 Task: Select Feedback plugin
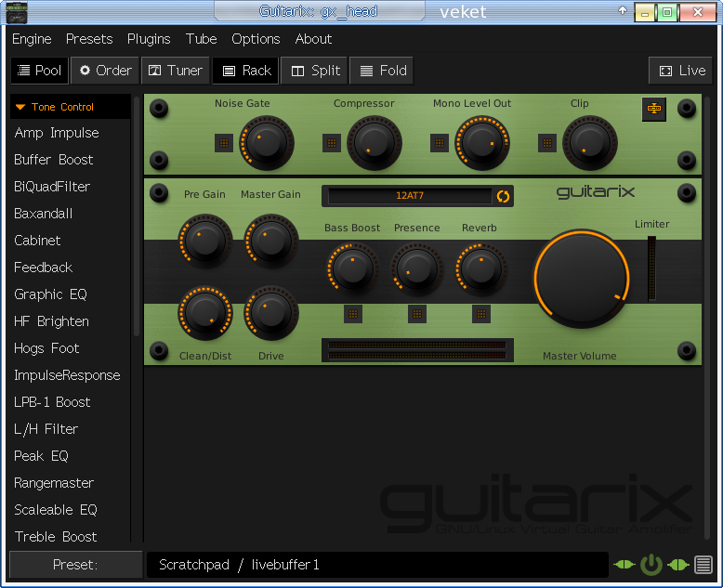point(44,268)
